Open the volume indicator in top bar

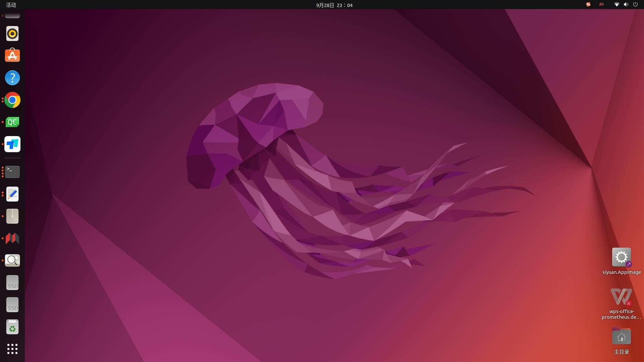(626, 5)
